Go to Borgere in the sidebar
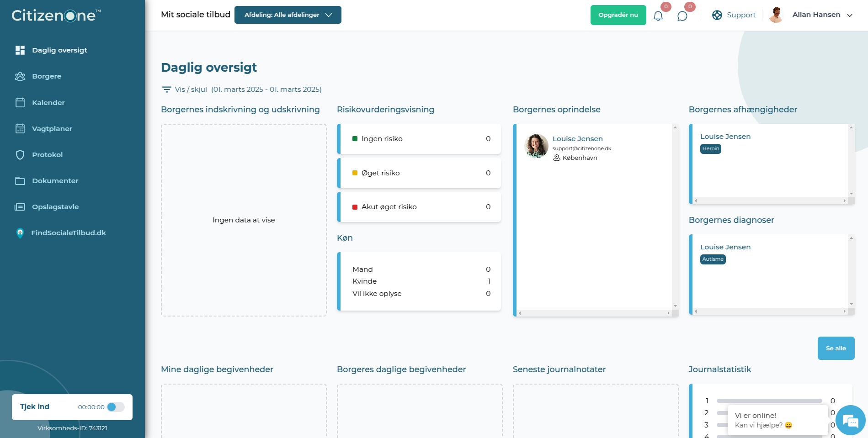 click(47, 76)
